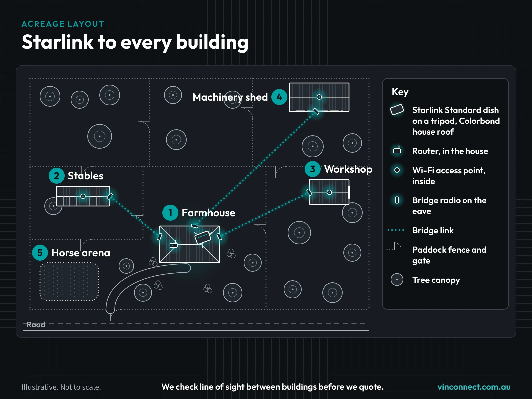532x399 pixels.
Task: Click "Illustrative. Not to scale." note
Action: [61, 387]
